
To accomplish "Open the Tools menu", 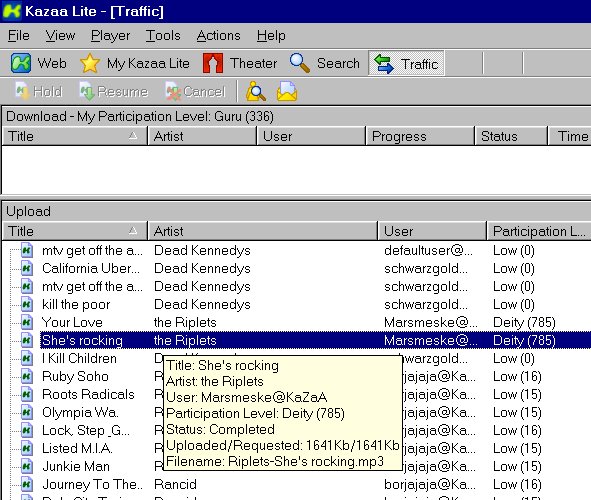I will coord(163,35).
